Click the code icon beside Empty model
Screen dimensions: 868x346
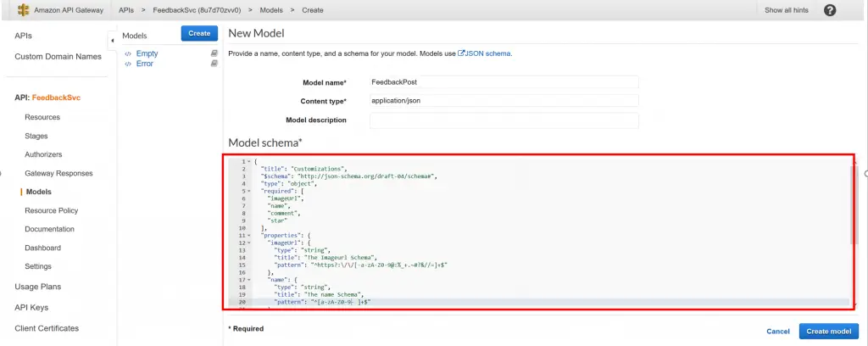coord(128,53)
